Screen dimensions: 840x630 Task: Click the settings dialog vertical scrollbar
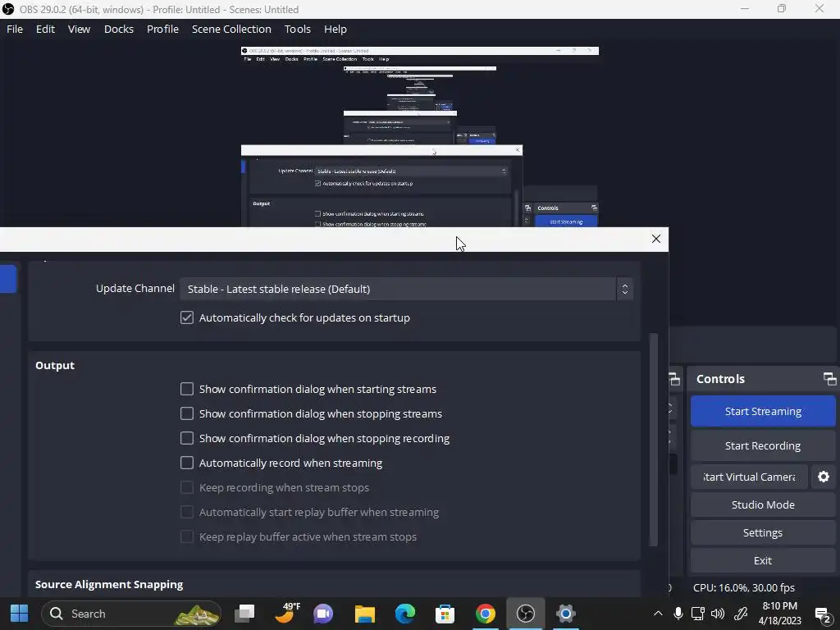pos(653,440)
